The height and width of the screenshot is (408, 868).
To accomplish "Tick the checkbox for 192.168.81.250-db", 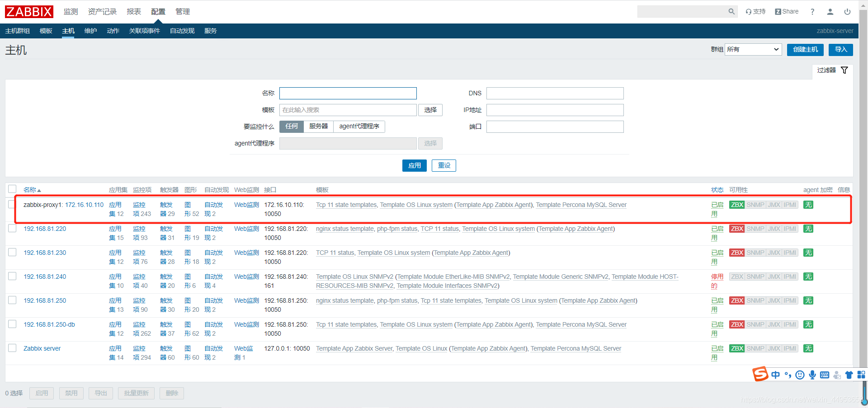I will coord(12,324).
